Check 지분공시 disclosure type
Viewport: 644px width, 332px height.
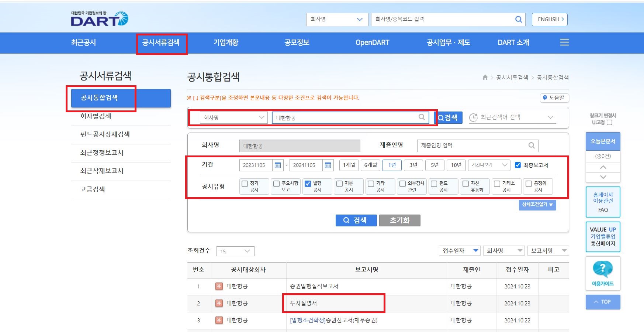click(339, 184)
